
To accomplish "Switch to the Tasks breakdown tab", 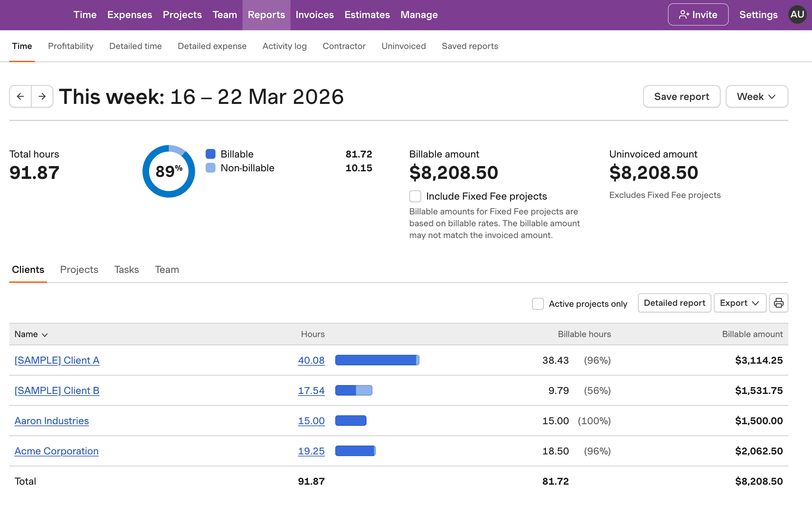I will [126, 269].
